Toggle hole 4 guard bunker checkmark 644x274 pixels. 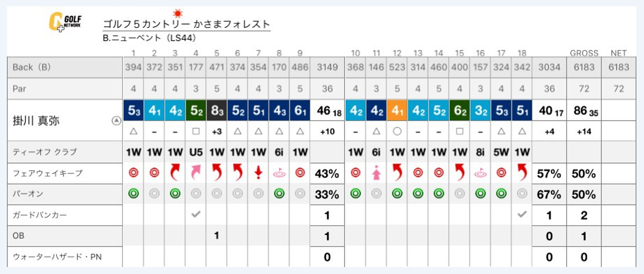click(196, 214)
